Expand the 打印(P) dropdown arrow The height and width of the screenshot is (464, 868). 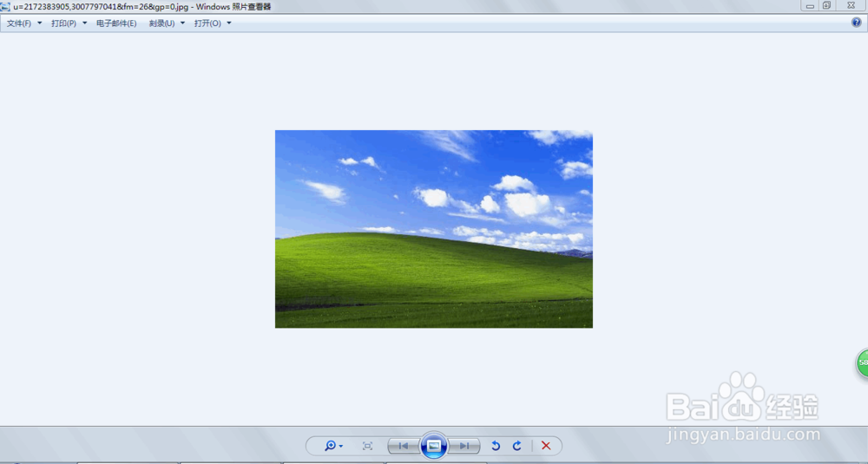tap(85, 23)
